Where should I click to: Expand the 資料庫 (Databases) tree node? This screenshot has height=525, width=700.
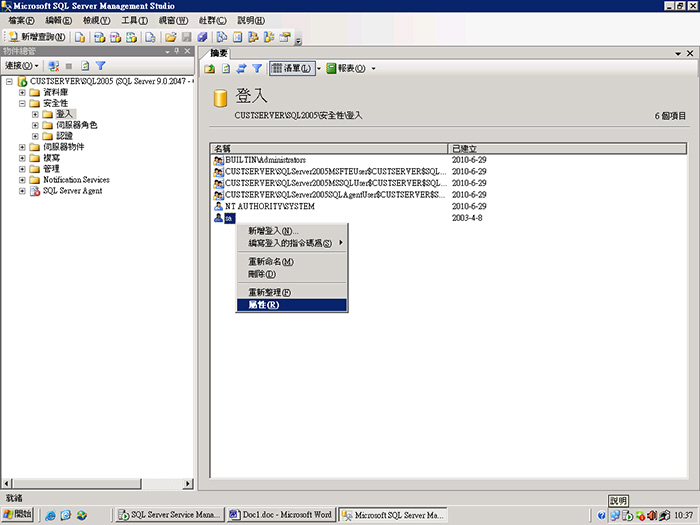tap(22, 92)
